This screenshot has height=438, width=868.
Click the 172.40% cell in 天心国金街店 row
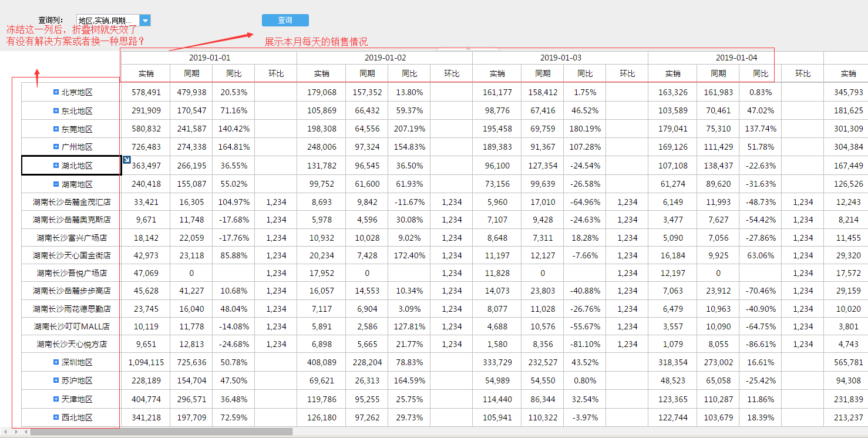(409, 255)
